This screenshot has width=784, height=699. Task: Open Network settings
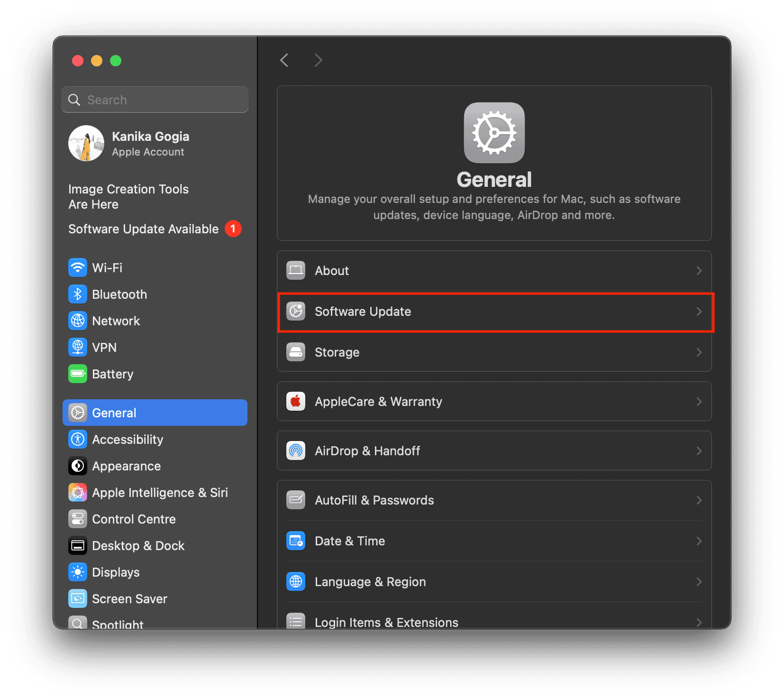(x=116, y=321)
